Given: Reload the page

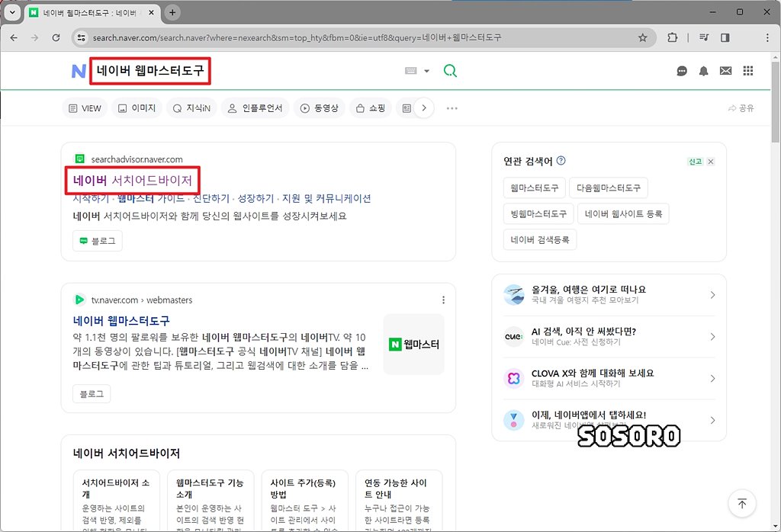Looking at the screenshot, I should pos(56,38).
